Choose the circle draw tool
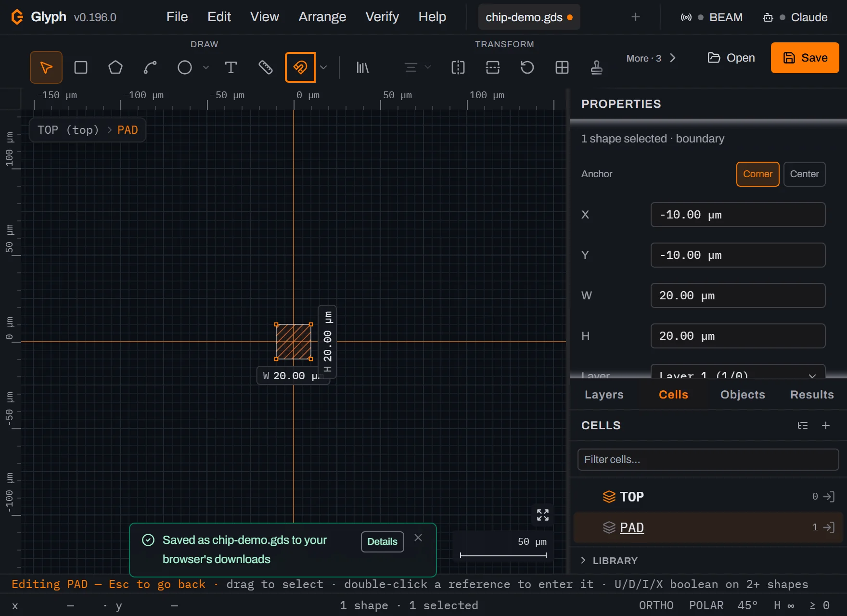The width and height of the screenshot is (847, 616). coord(185,67)
